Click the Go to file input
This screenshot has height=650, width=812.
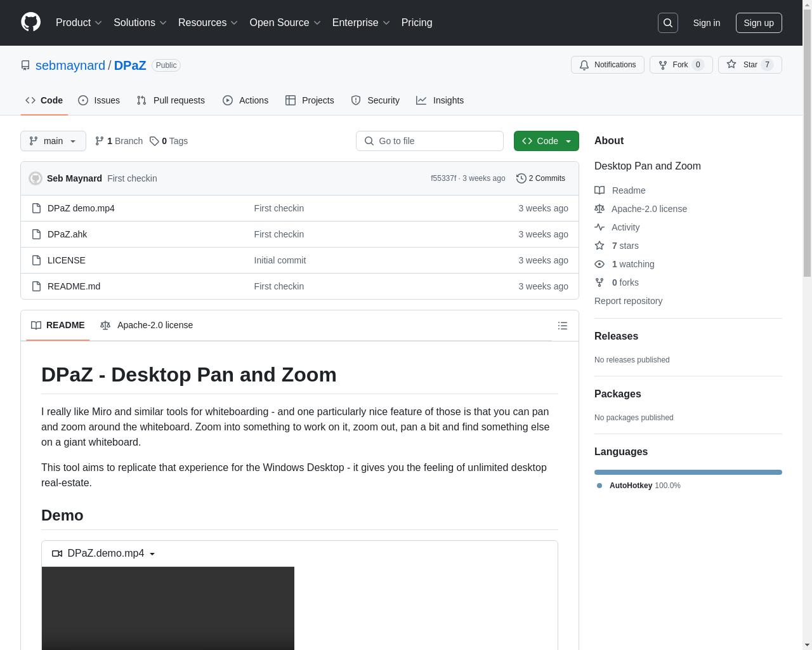pos(429,141)
